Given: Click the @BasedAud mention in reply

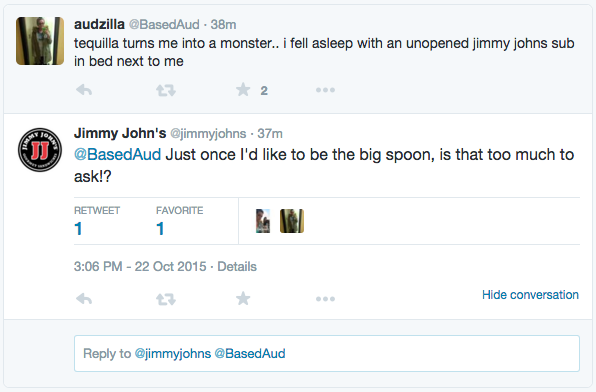Looking at the screenshot, I should pos(117,155).
